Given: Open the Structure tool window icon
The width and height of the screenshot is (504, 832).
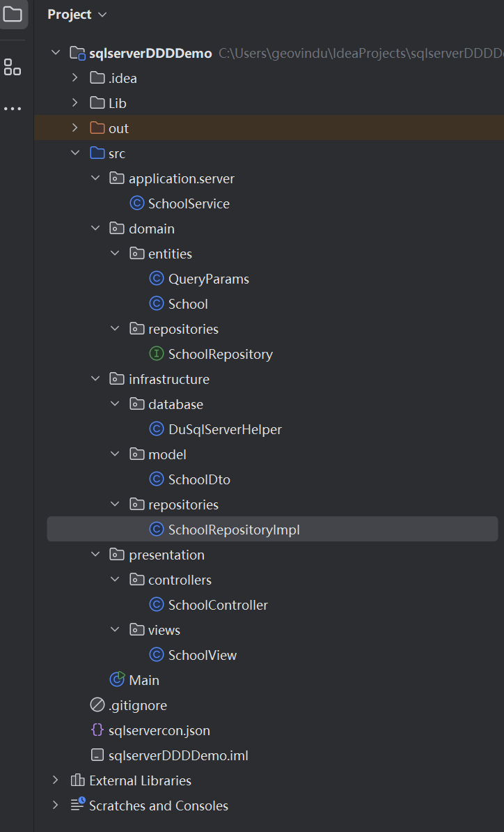Looking at the screenshot, I should (13, 68).
